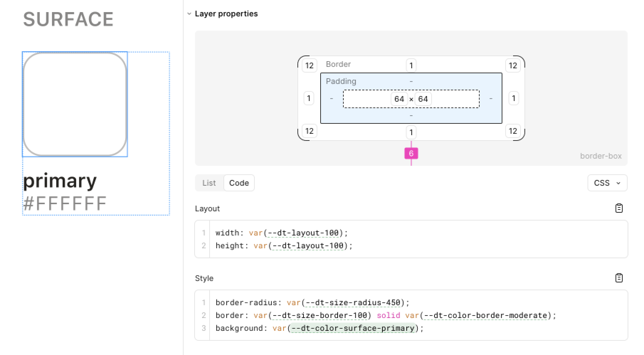This screenshot has width=644, height=355.
Task: Click the SURFACE heading
Action: point(68,19)
